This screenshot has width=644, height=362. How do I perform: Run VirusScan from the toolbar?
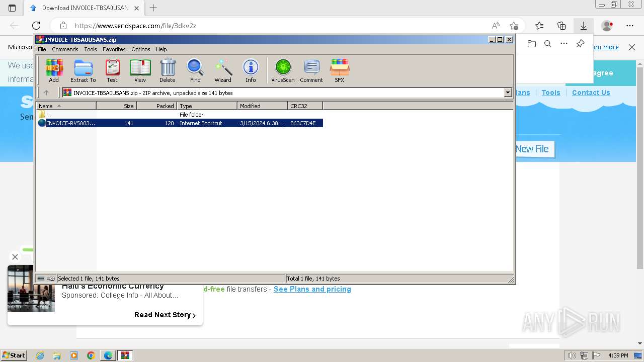click(x=283, y=70)
